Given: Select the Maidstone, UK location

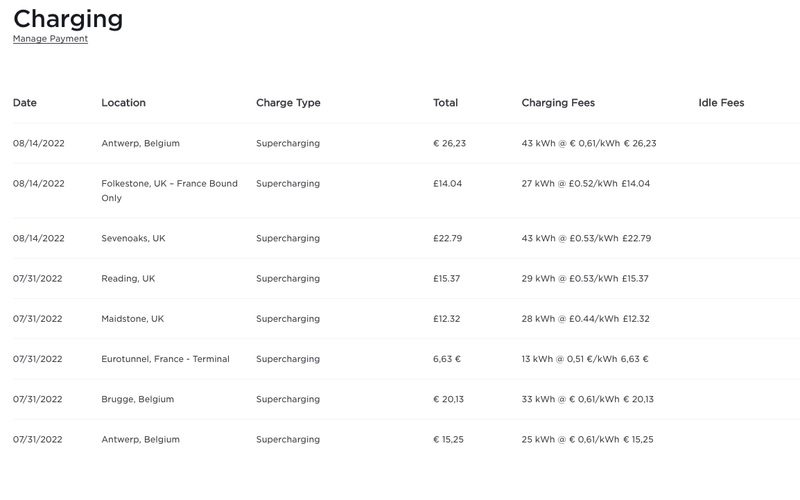Looking at the screenshot, I should pyautogui.click(x=132, y=319).
